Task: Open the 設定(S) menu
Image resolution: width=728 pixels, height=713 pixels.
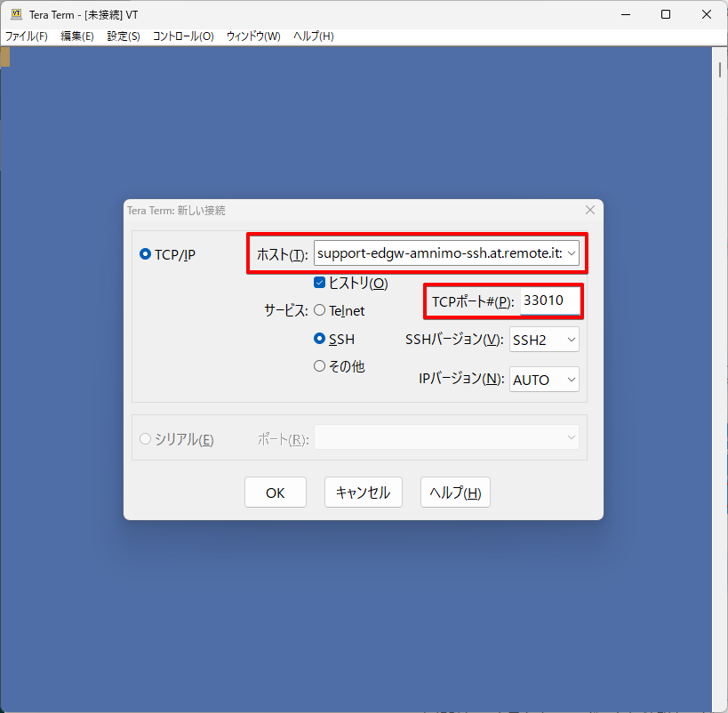Action: click(x=124, y=36)
